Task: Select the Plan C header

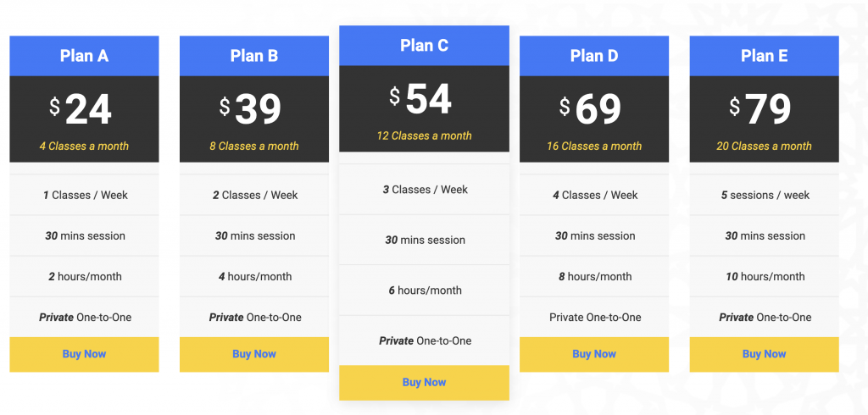Action: tap(424, 46)
